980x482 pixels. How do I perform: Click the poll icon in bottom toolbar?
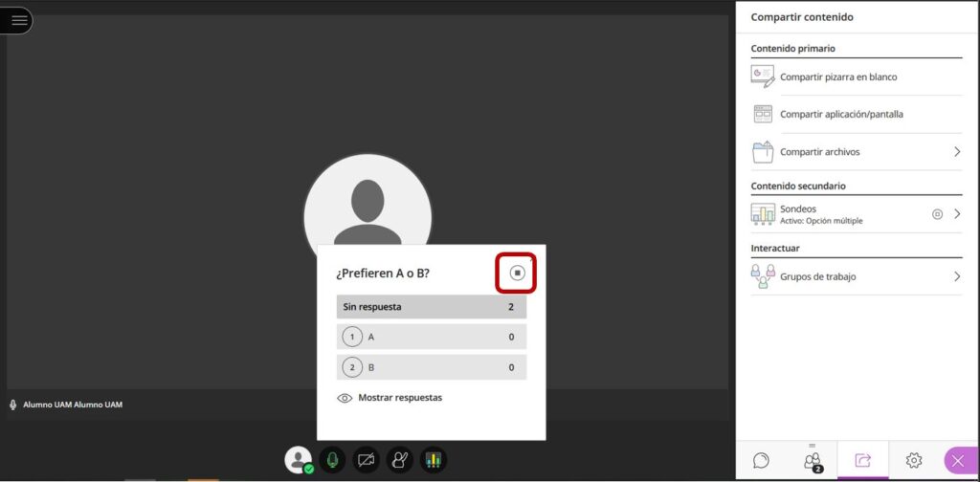point(433,460)
